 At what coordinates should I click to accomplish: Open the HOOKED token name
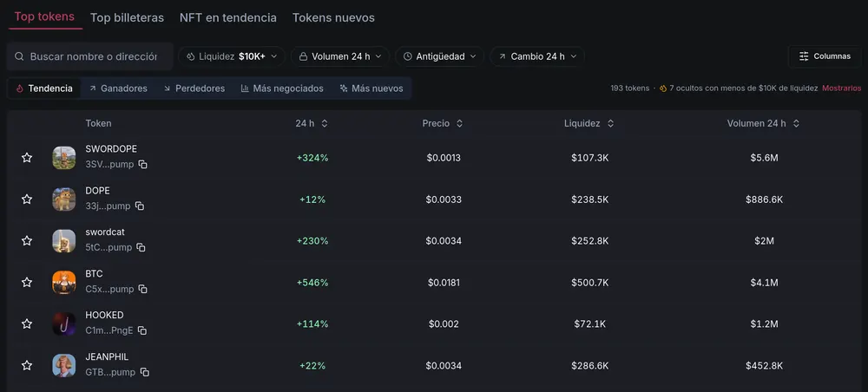pos(104,315)
